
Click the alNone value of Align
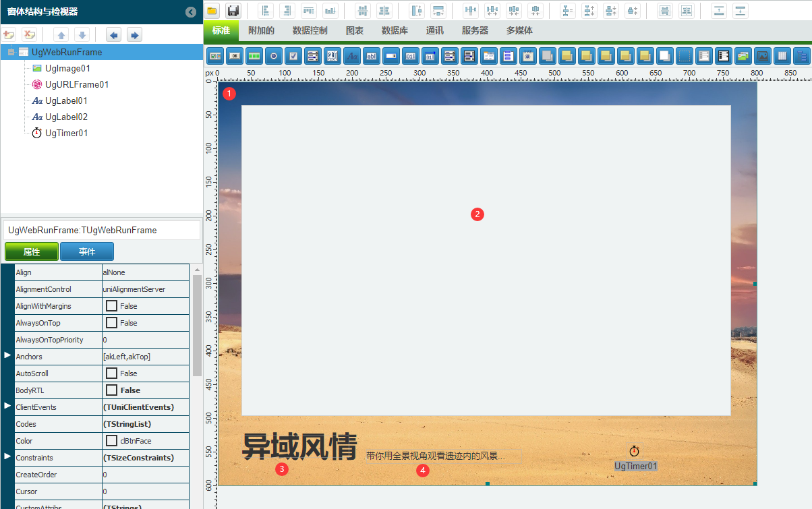pos(145,272)
